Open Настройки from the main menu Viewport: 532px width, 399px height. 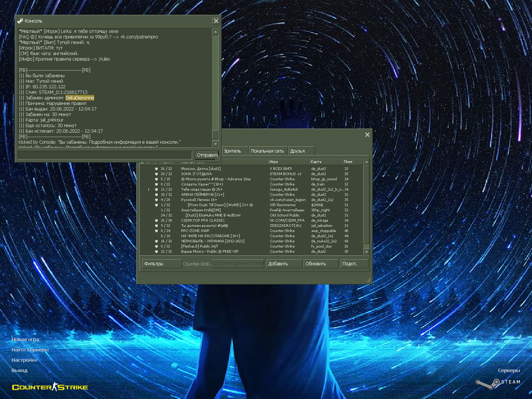[24, 360]
